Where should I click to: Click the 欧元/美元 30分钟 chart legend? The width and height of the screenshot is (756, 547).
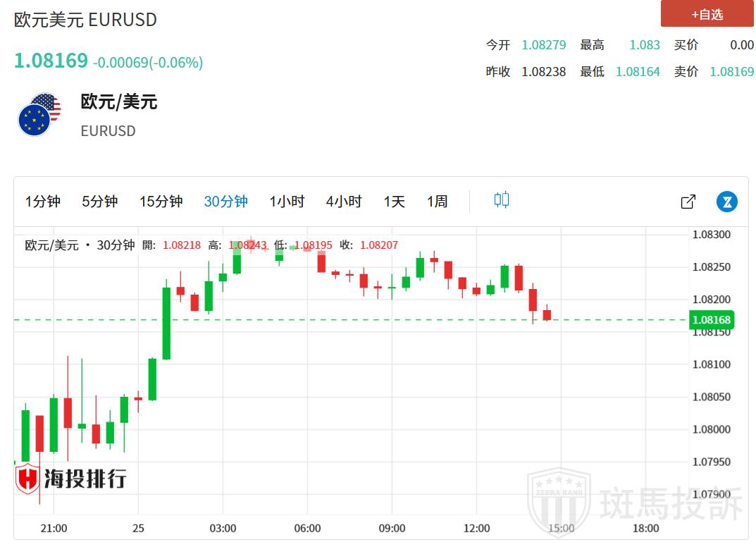click(x=80, y=245)
